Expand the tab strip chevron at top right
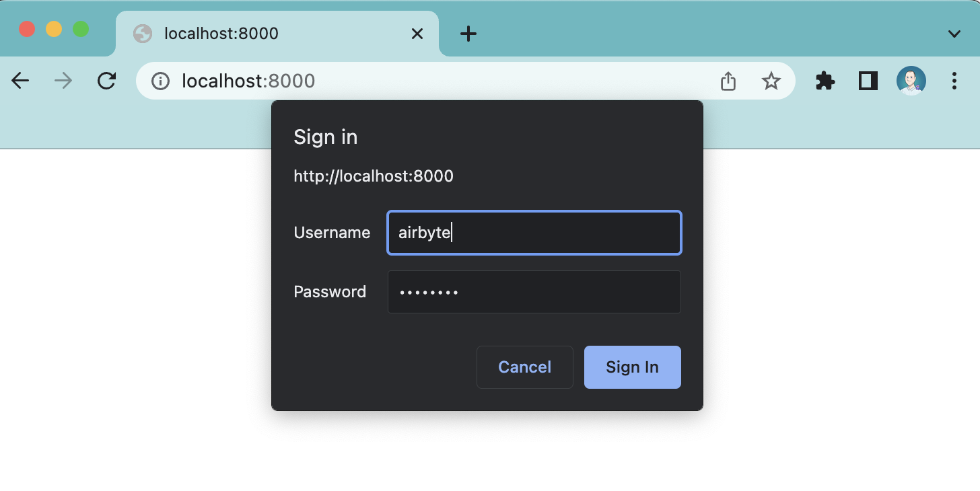 [x=955, y=33]
